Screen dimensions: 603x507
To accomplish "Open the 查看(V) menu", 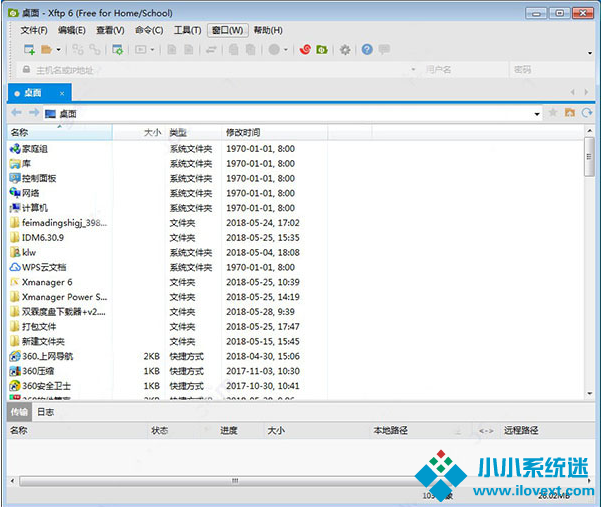I will [x=110, y=30].
